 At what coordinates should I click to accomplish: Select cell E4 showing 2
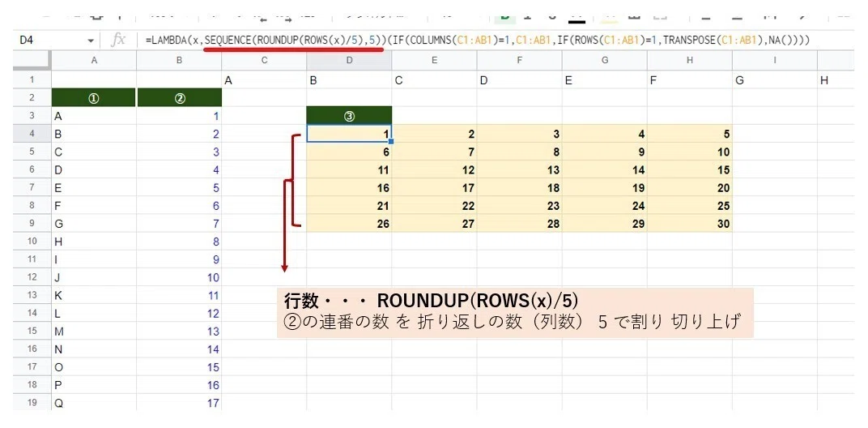[435, 134]
